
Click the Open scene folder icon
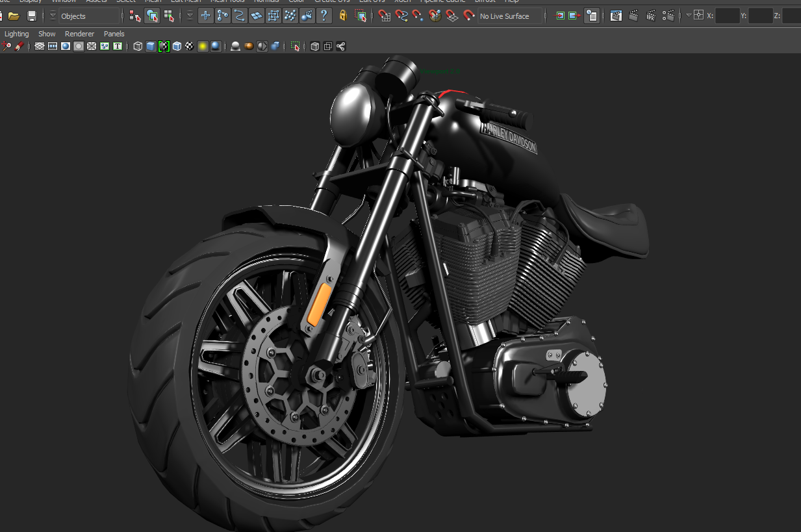(14, 16)
